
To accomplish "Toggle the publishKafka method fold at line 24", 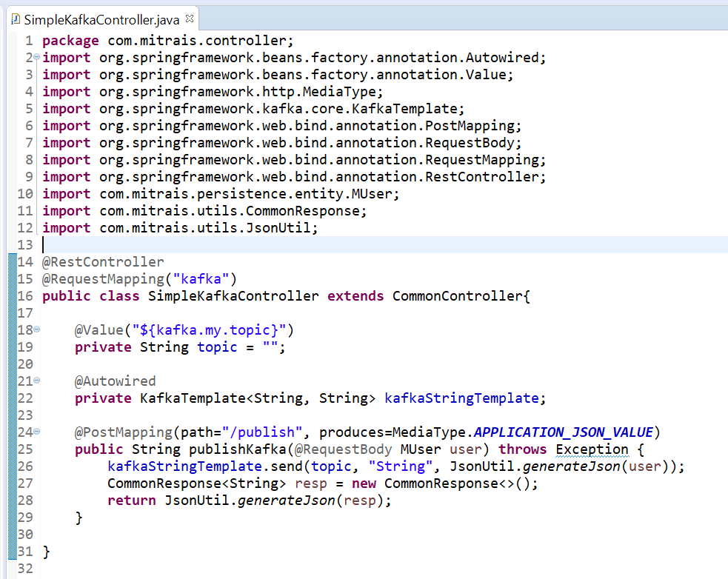I will (35, 432).
